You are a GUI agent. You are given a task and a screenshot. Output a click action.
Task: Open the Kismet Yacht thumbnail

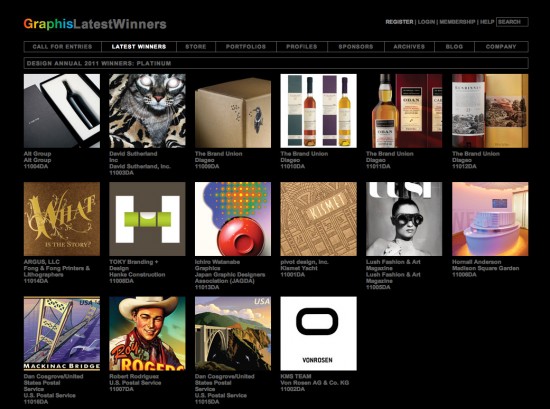click(x=318, y=219)
